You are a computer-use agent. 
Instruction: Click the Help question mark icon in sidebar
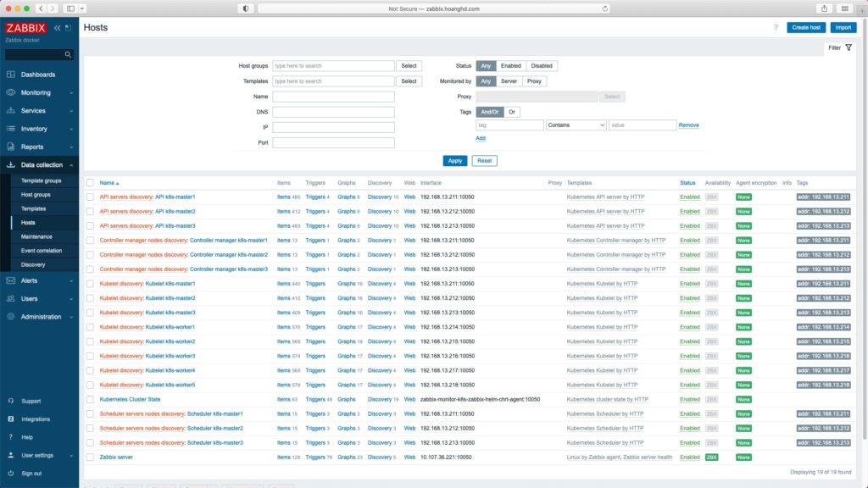[x=10, y=437]
